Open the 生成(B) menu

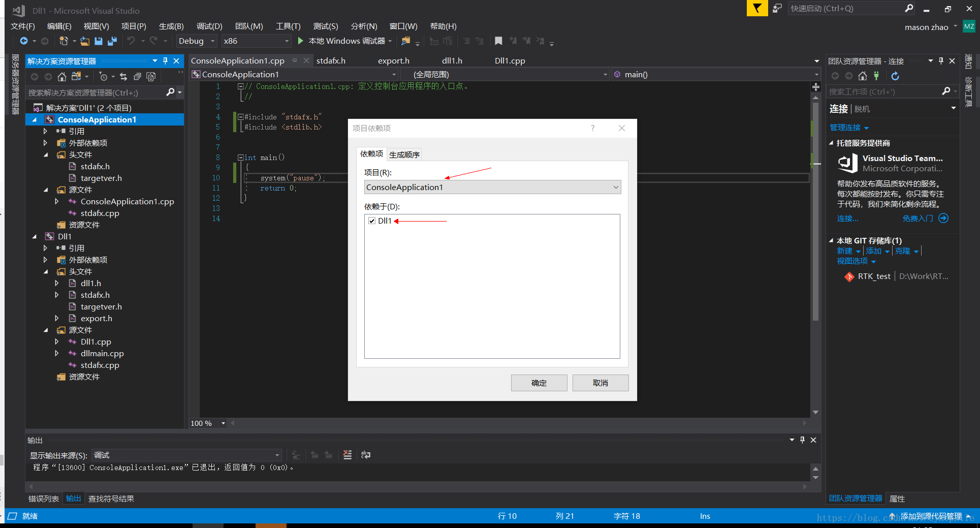click(171, 26)
